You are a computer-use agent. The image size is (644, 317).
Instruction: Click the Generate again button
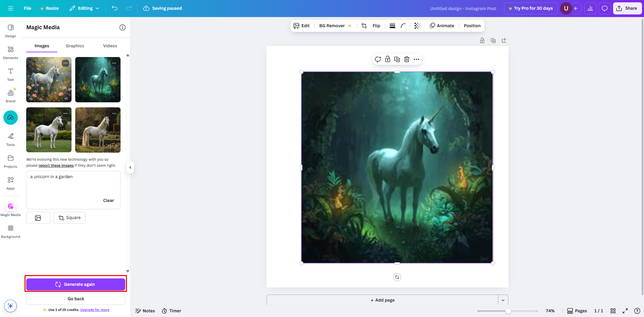(x=76, y=284)
